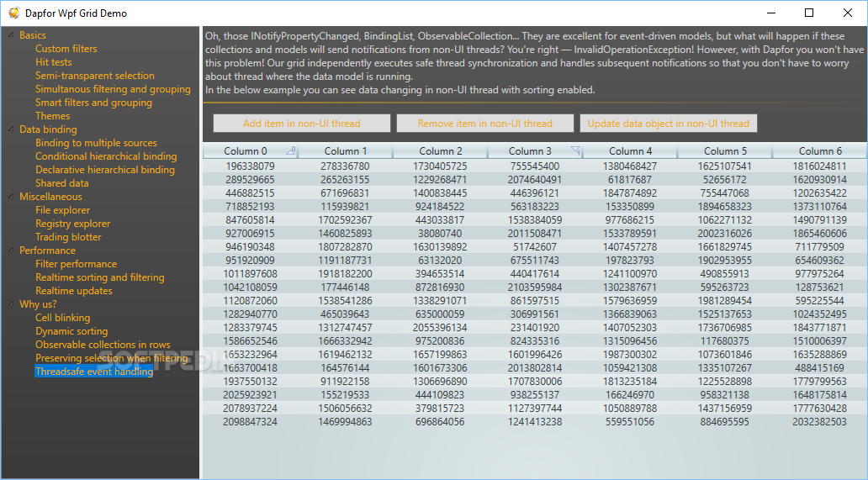This screenshot has width=868, height=480.
Task: Open Declarative hierarchical binding
Action: (105, 170)
